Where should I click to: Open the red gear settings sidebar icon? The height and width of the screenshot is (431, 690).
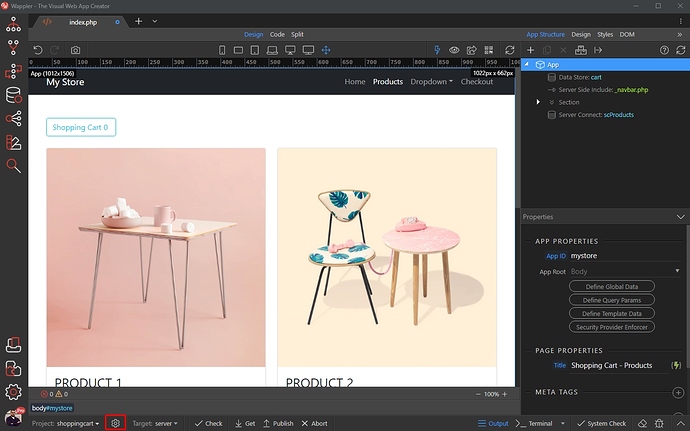[x=13, y=392]
